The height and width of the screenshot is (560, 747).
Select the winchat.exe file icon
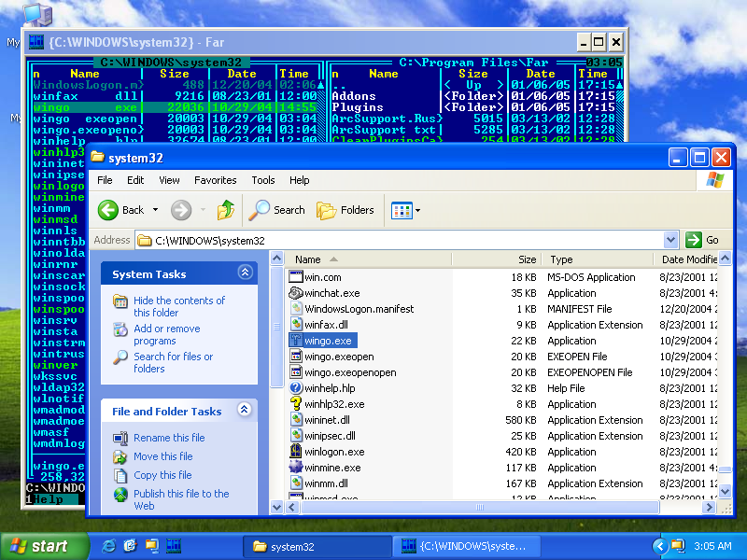pos(296,293)
